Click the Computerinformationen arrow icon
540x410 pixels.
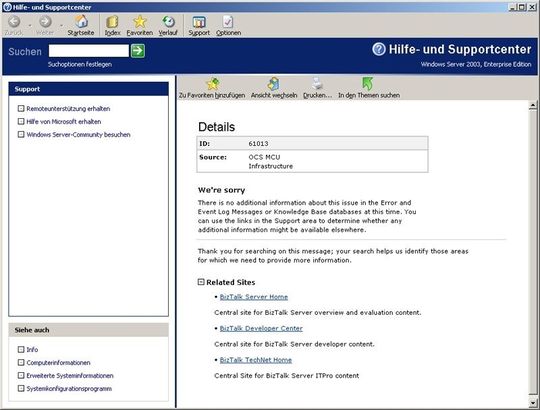click(21, 363)
